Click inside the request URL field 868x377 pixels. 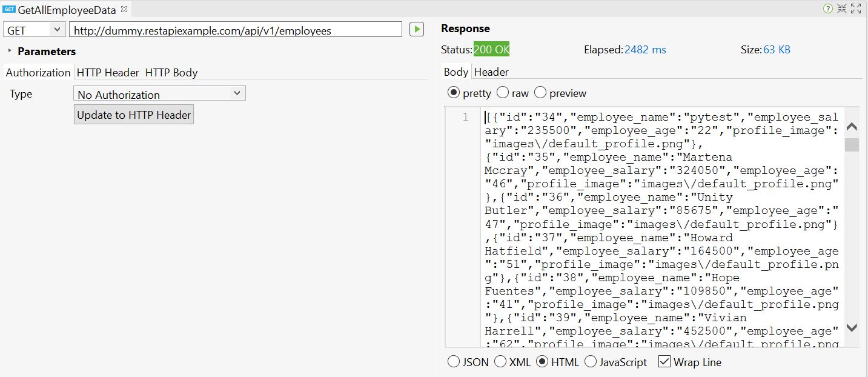click(236, 28)
